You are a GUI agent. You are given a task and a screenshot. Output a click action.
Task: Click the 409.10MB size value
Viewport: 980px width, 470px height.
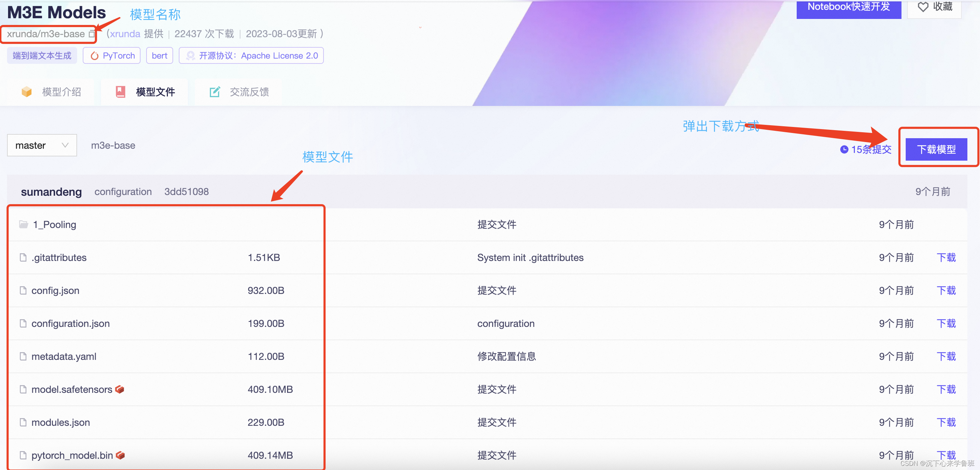click(x=270, y=389)
